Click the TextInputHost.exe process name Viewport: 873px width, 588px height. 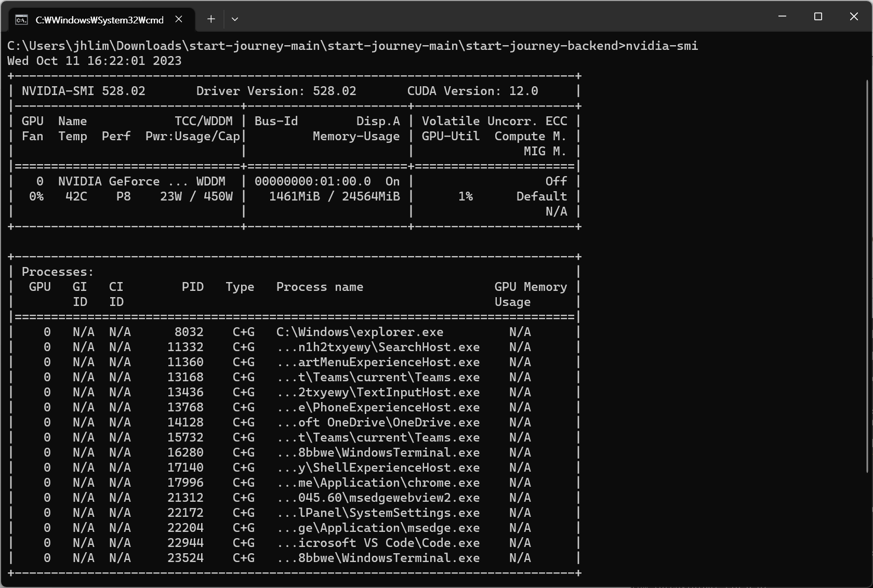pos(378,392)
